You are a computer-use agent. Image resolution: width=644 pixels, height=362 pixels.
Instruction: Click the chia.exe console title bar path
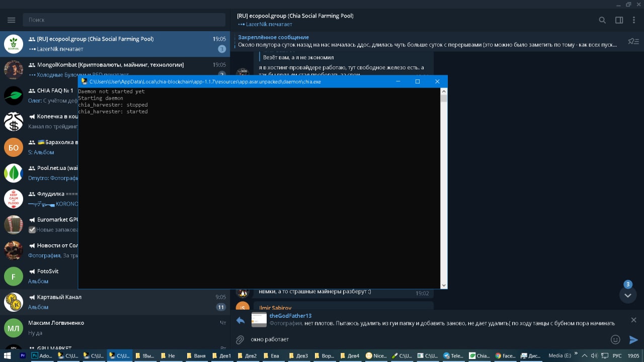(x=205, y=81)
